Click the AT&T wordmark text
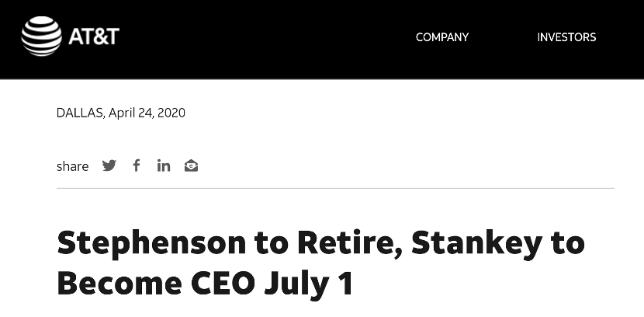The height and width of the screenshot is (317, 644). pyautogui.click(x=93, y=37)
